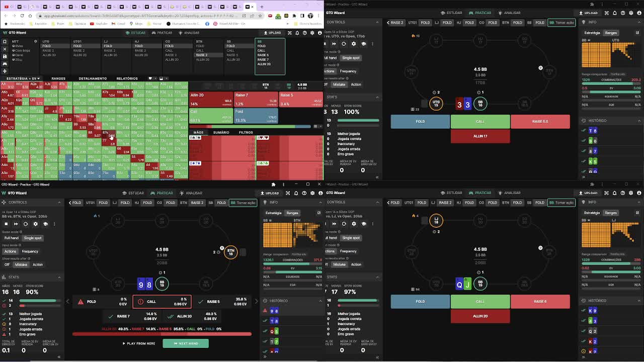Select Single spot game mode in bottom-left window
Viewport: 644px width, 362px height.
point(33,238)
